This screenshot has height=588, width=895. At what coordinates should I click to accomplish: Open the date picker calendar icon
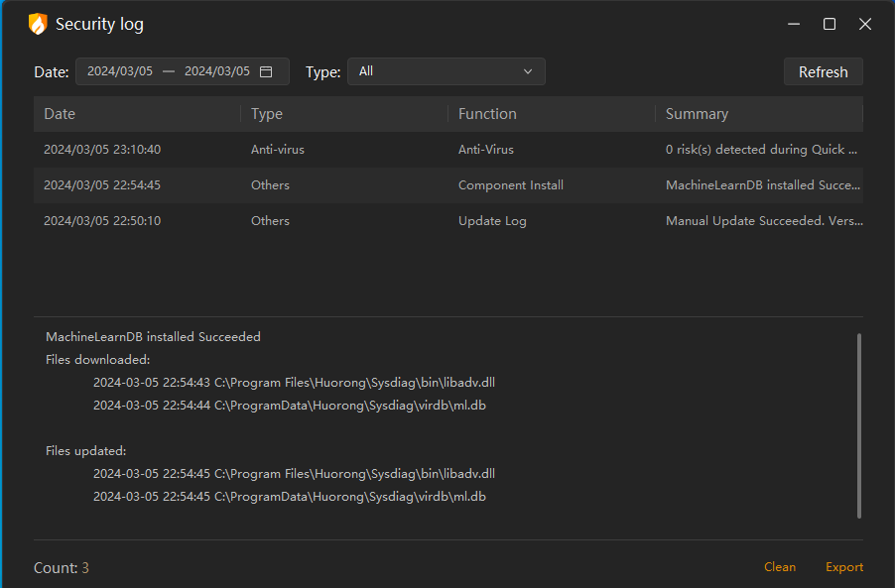[x=266, y=71]
